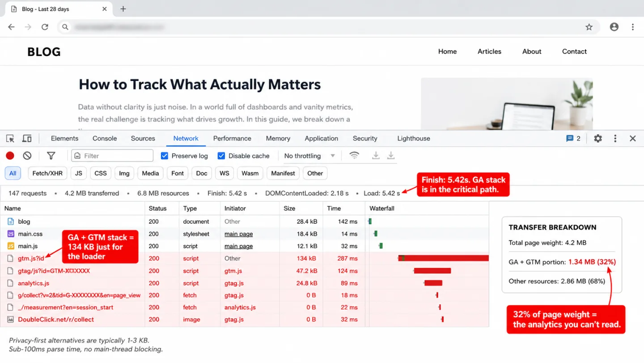The image size is (644, 363).
Task: Click the DoubleClick image file icon
Action: coord(11,320)
